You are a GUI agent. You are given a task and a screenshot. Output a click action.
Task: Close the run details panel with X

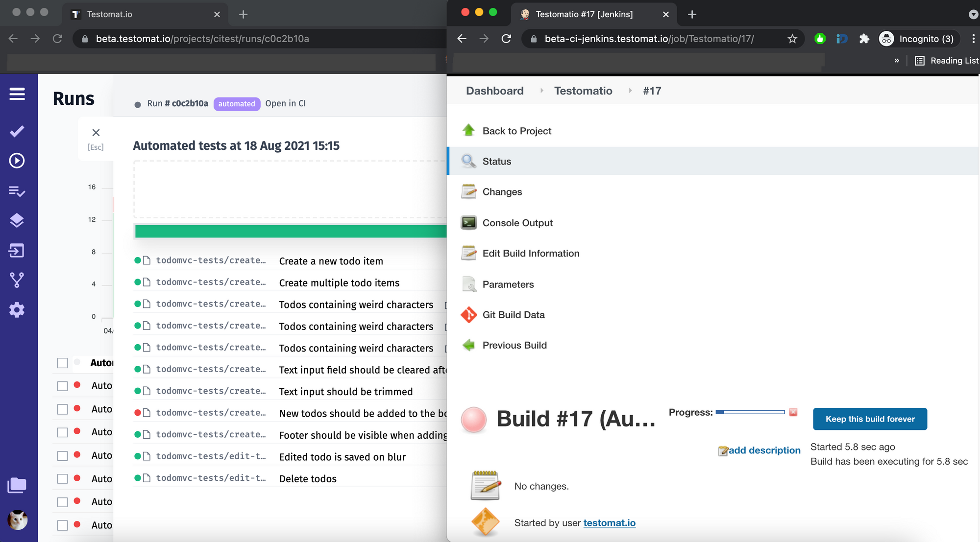pyautogui.click(x=96, y=133)
